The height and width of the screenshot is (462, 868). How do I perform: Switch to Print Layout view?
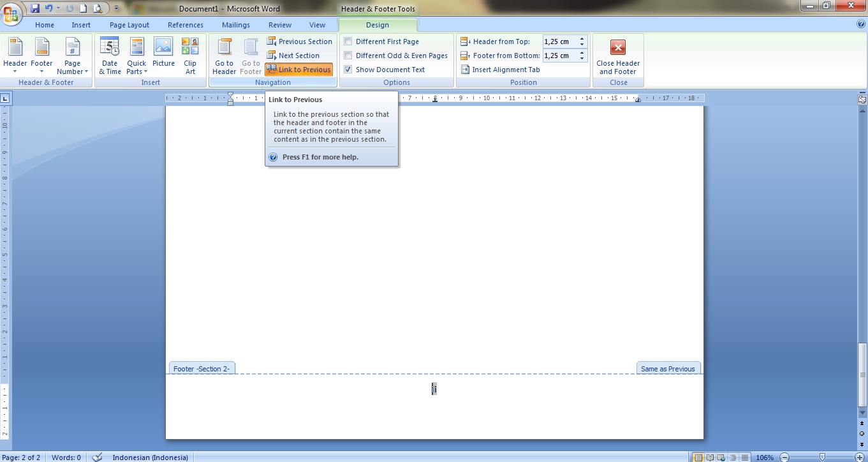pos(699,458)
